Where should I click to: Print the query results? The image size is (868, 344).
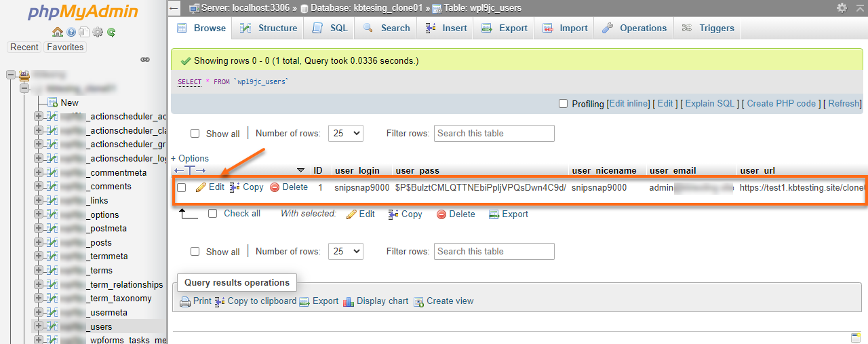[x=196, y=301]
